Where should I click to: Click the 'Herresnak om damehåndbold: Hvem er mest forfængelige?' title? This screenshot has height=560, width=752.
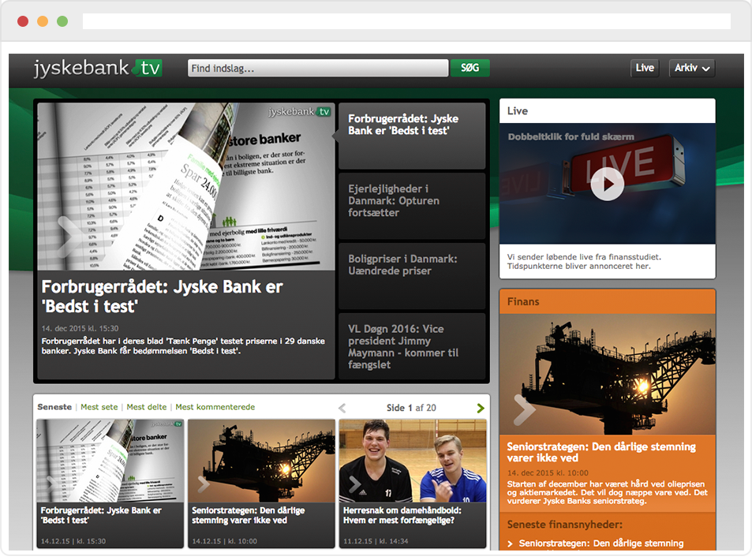point(402,515)
